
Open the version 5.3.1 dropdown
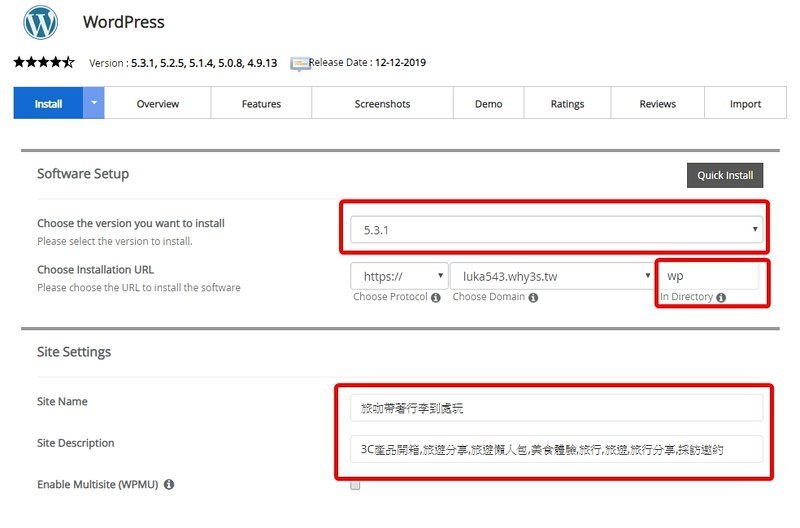coord(557,230)
